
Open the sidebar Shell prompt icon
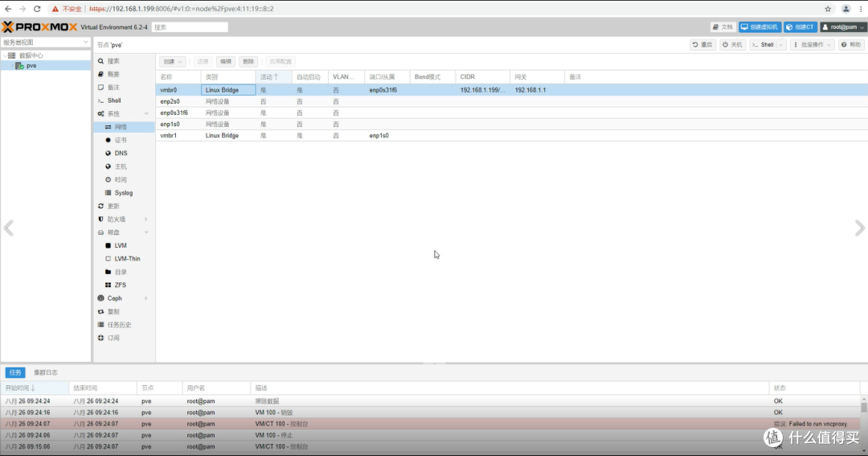(x=100, y=101)
